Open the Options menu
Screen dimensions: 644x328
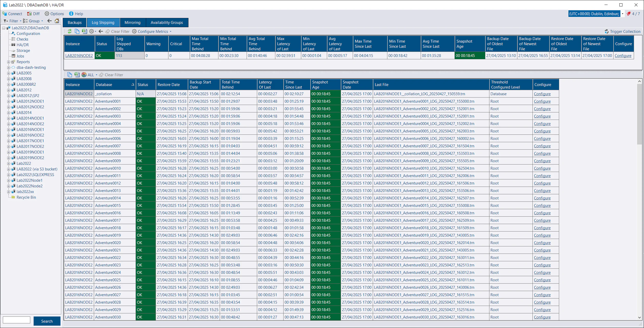[x=54, y=14]
